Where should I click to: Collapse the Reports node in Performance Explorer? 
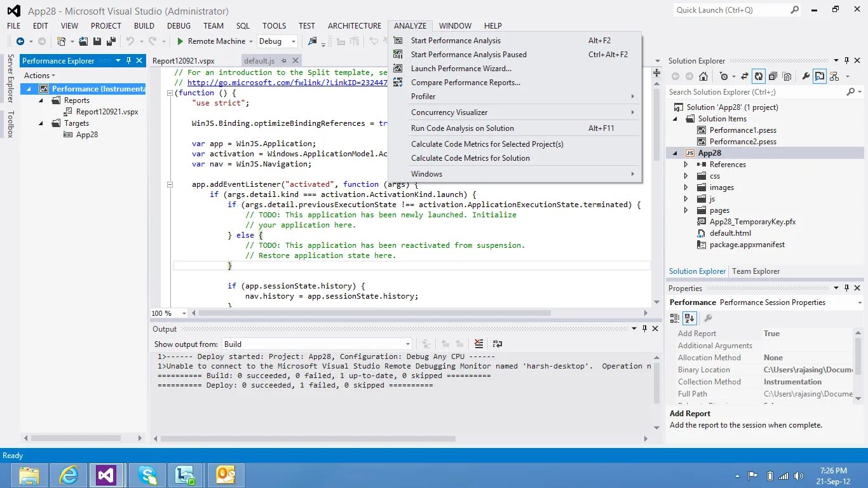tap(42, 100)
